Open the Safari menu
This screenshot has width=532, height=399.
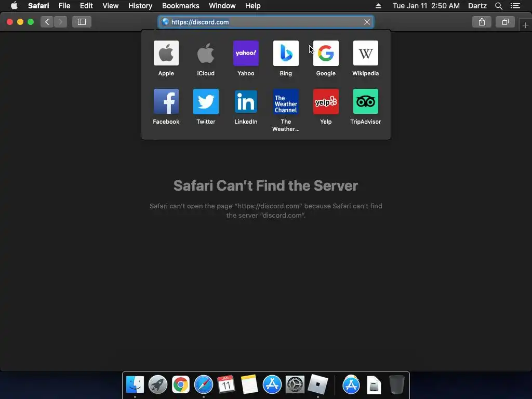pos(38,6)
